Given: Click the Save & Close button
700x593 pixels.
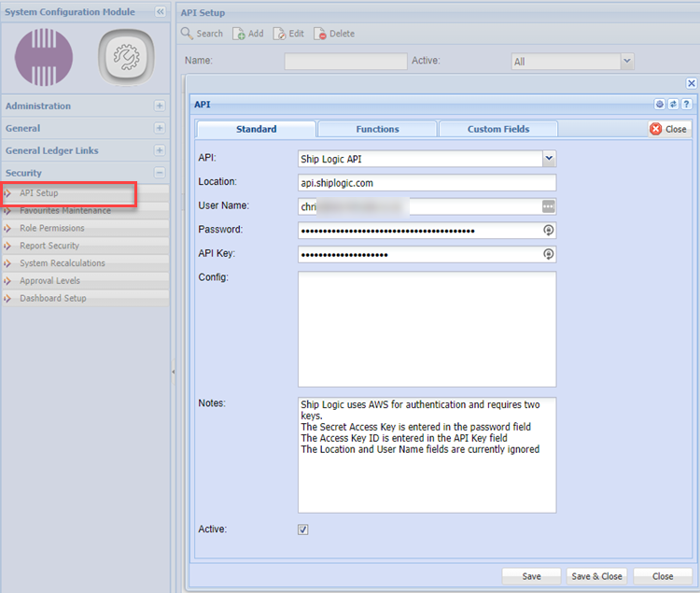Looking at the screenshot, I should pyautogui.click(x=596, y=576).
